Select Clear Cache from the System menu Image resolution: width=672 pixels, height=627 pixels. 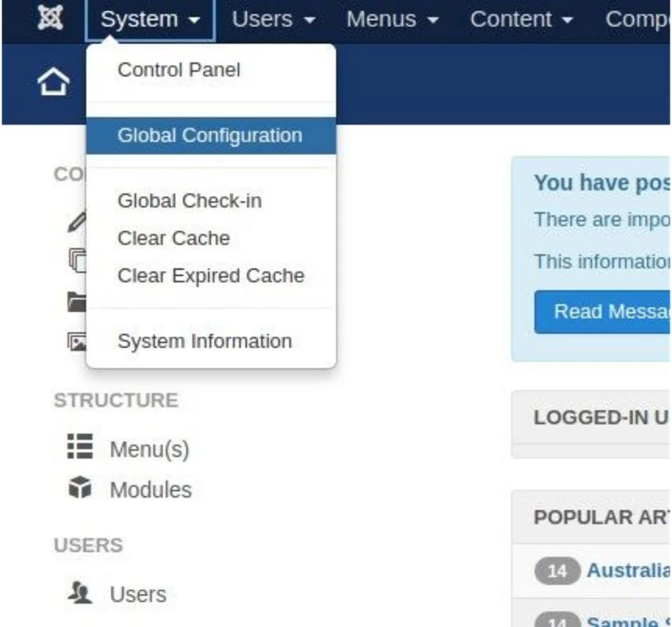pos(173,238)
